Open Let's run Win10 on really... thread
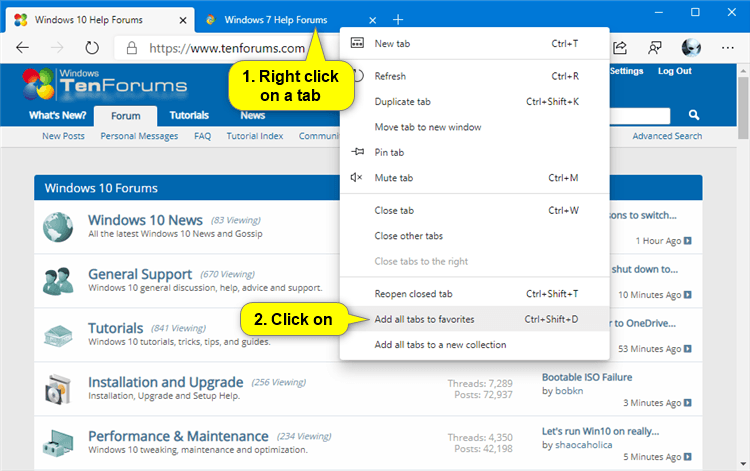 click(x=600, y=431)
